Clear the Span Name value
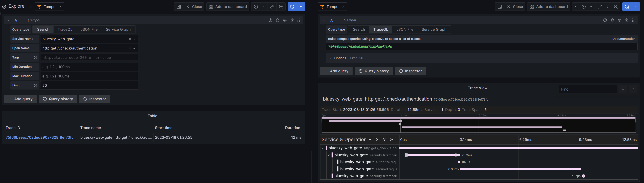 click(x=130, y=48)
